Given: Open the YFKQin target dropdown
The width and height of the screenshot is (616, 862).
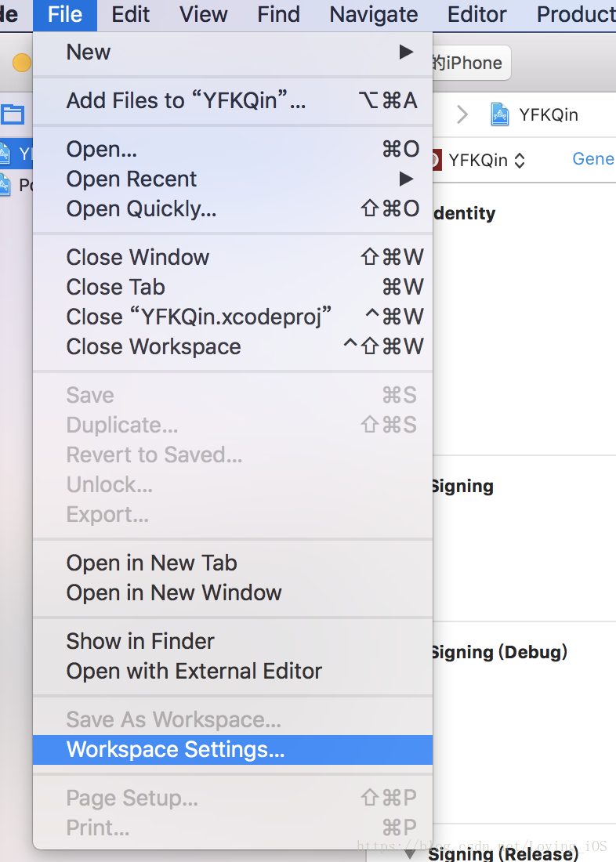Looking at the screenshot, I should click(487, 160).
